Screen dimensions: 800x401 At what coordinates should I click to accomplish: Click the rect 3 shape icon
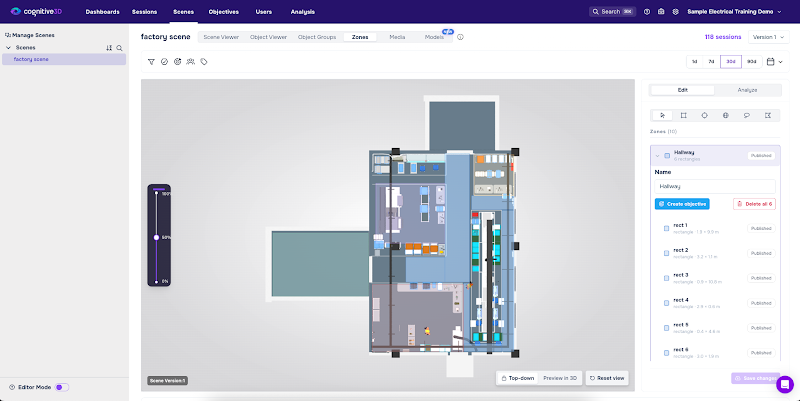pos(666,278)
